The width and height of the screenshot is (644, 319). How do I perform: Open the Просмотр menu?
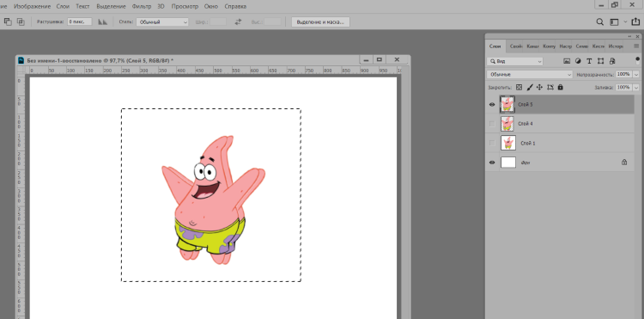click(x=185, y=7)
